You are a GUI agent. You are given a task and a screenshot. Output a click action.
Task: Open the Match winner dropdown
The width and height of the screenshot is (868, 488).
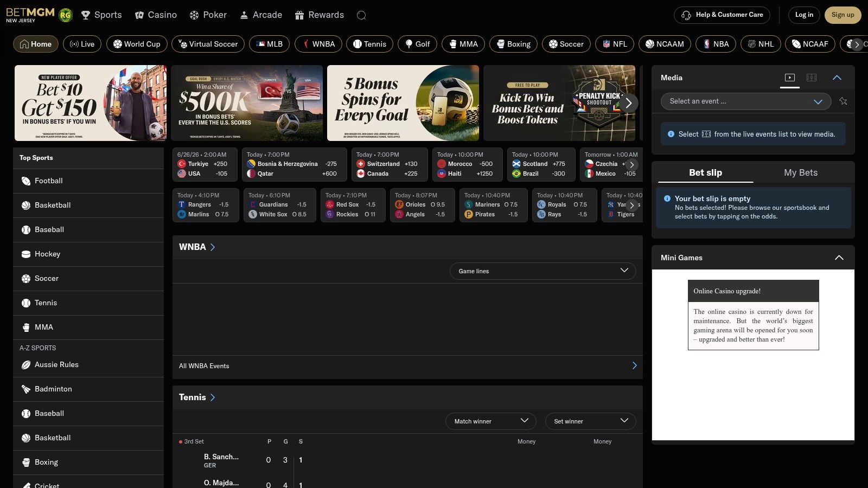click(491, 421)
